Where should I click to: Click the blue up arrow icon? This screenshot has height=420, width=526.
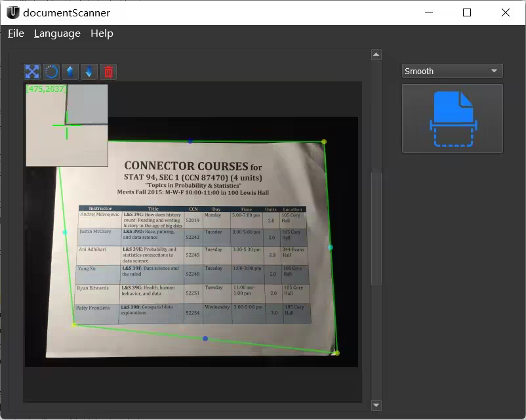tap(70, 72)
